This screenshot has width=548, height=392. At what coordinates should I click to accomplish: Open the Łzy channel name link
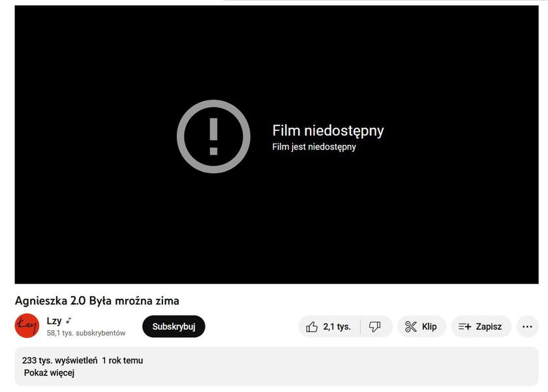click(x=53, y=321)
